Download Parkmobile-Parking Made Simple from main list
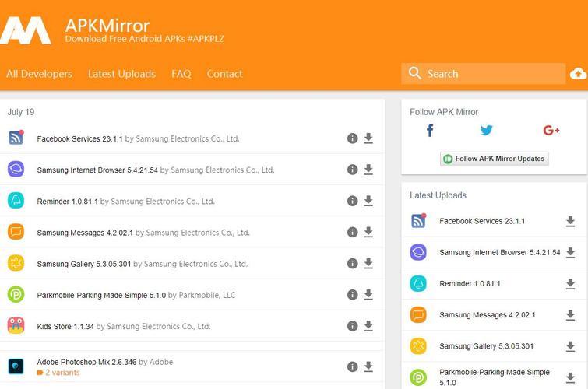Image resolution: width=588 pixels, height=389 pixels. coord(368,295)
